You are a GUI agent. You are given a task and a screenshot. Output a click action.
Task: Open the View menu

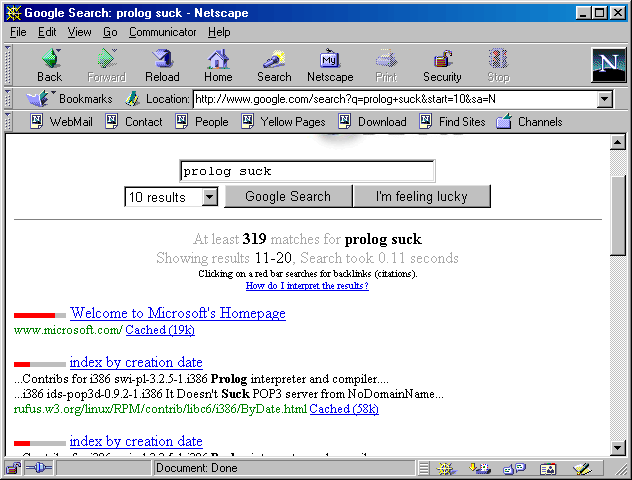(x=79, y=32)
